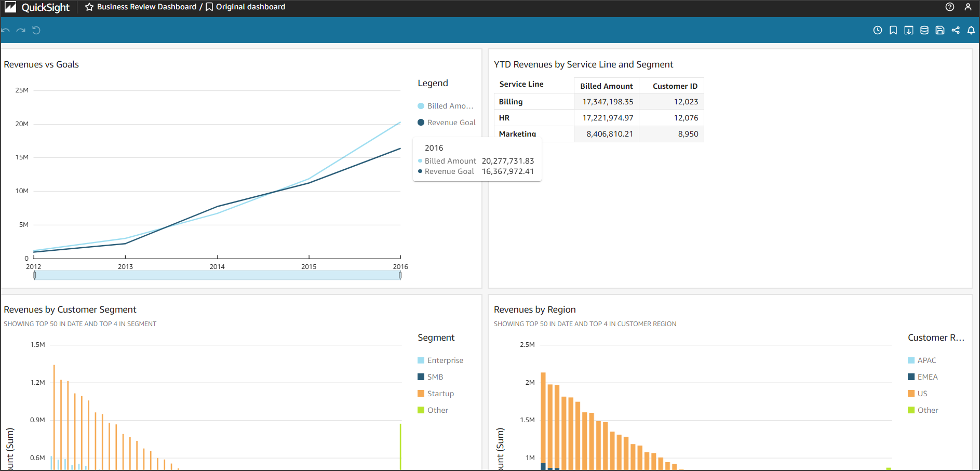The height and width of the screenshot is (471, 980).
Task: Toggle EMEA in Customer Region legend
Action: tap(923, 377)
